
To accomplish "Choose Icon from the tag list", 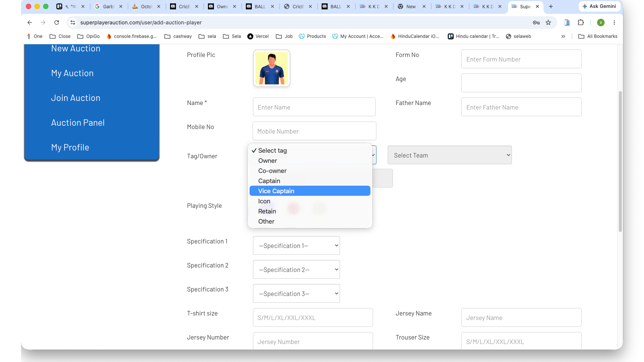I will point(310,201).
